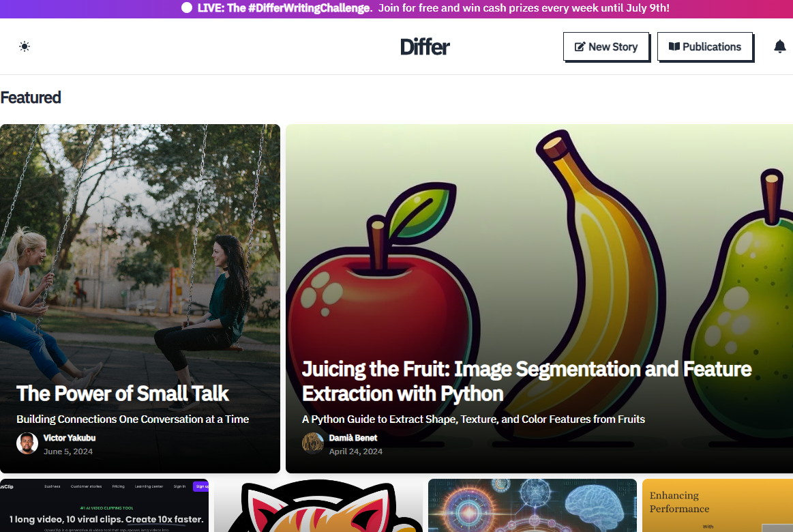Viewport: 793px width, 532px height.
Task: Go to Differ home logo
Action: (425, 47)
